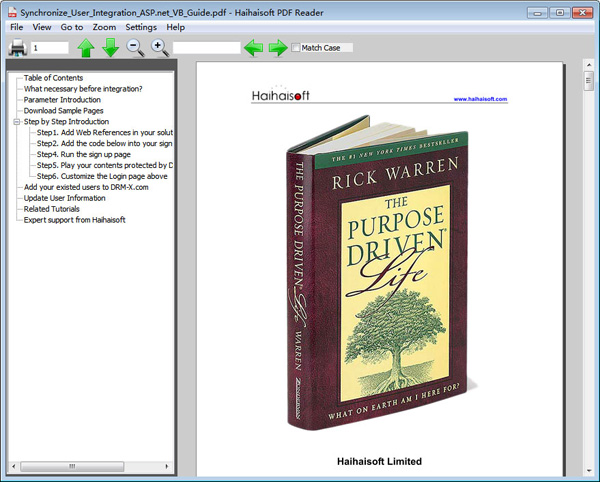Select Table of Contents bookmark
This screenshot has height=482, width=600.
click(x=53, y=78)
